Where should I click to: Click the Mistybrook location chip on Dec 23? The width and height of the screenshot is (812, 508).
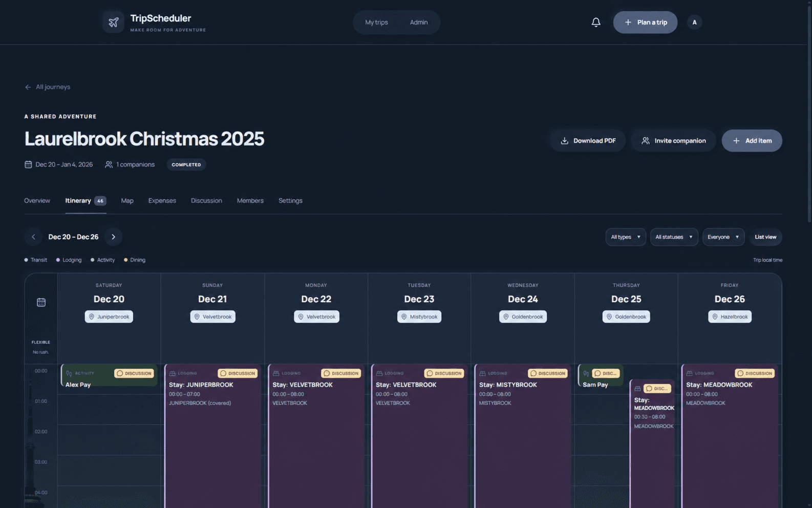click(419, 316)
